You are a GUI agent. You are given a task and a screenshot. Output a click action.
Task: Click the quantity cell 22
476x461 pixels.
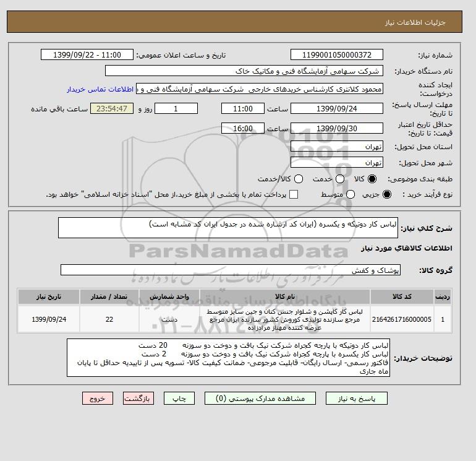[109, 319]
